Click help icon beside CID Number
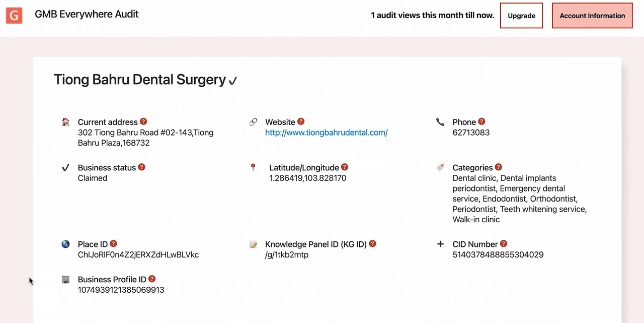644x323 pixels. tap(504, 243)
